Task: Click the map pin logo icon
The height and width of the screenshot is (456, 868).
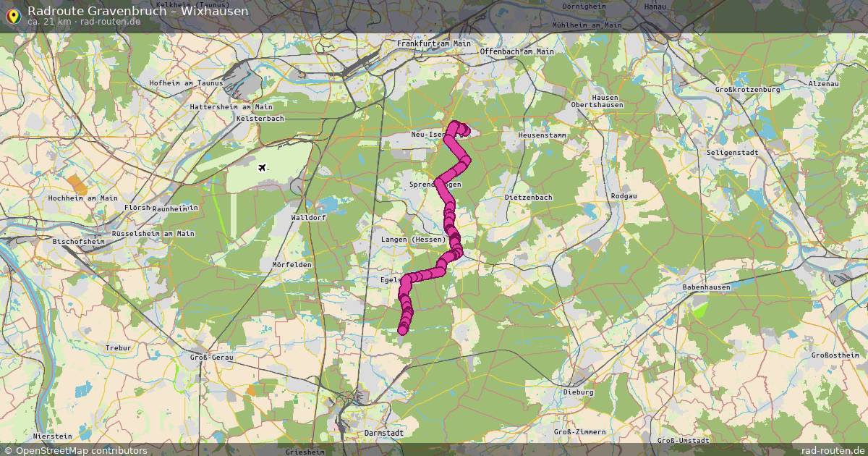Action: (13, 14)
